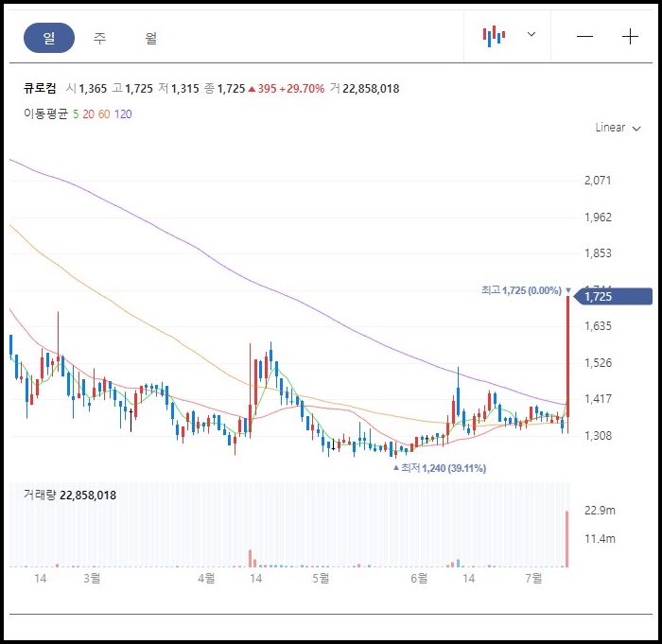
Task: Click the 최저 1,240 (39.11%) marker
Action: tap(440, 468)
